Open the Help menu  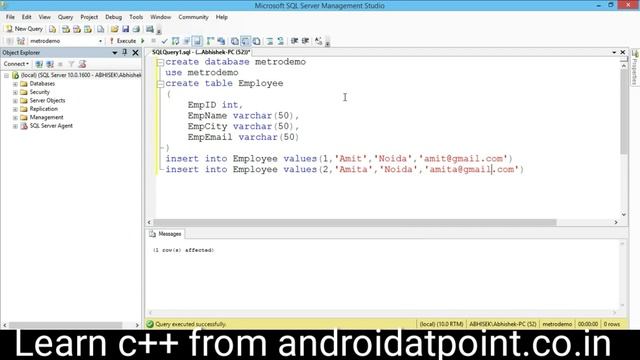click(x=222, y=17)
